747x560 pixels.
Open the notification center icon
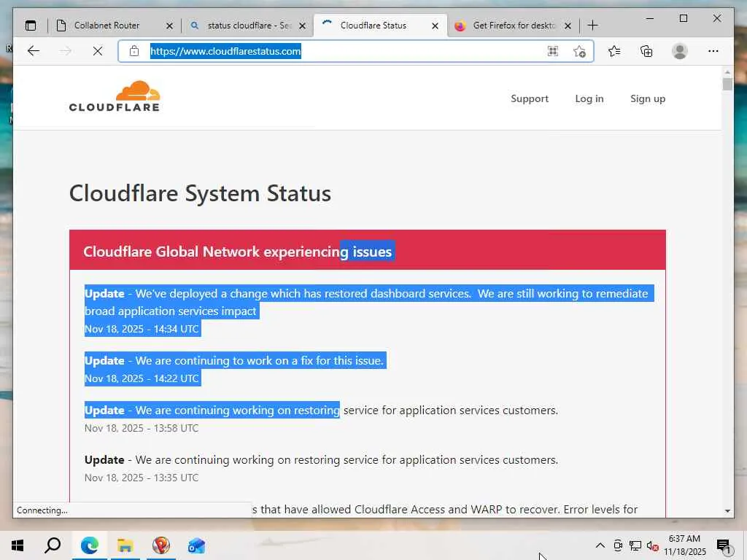coord(724,545)
